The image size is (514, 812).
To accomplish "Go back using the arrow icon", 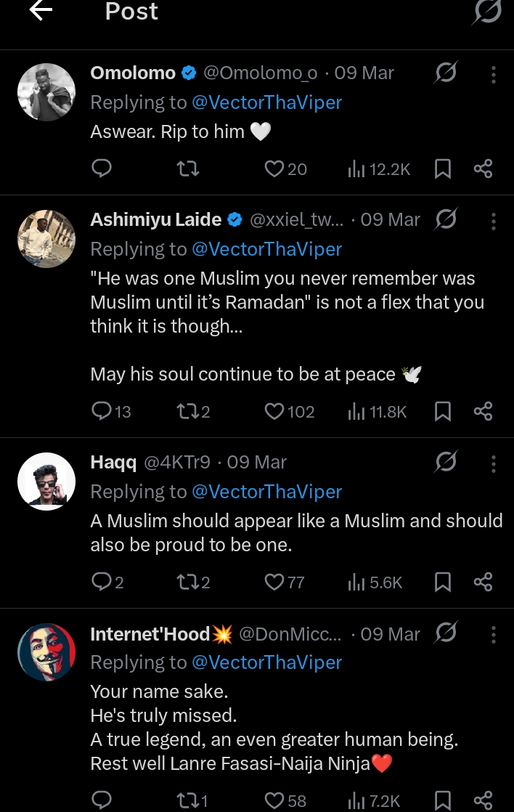I will (41, 12).
